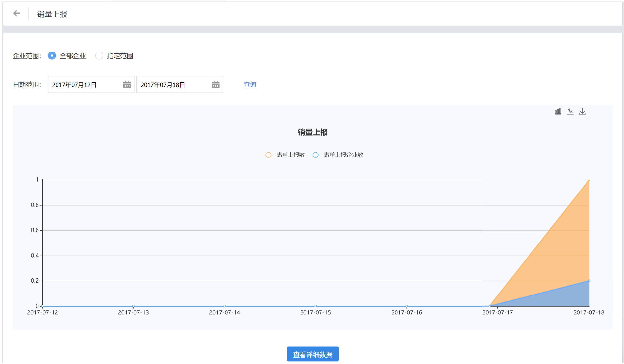The width and height of the screenshot is (624, 364).
Task: Switch chart to bar view icon
Action: (x=558, y=112)
